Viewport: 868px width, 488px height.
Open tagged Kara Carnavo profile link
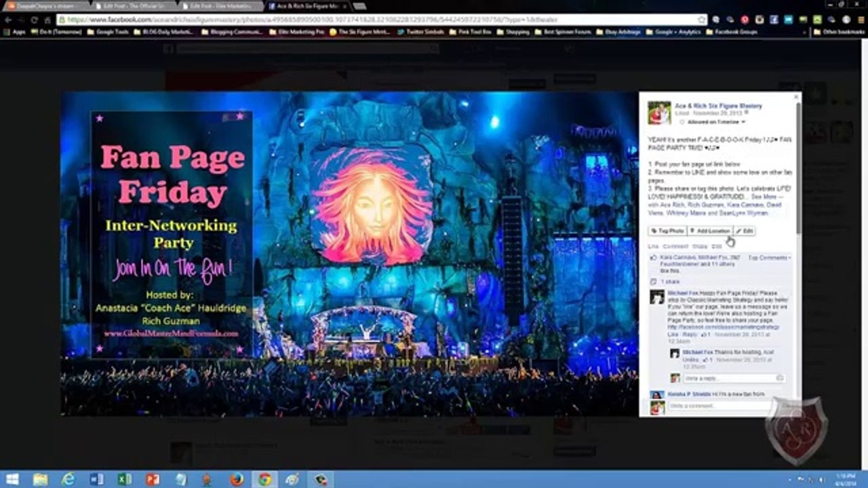coord(745,205)
